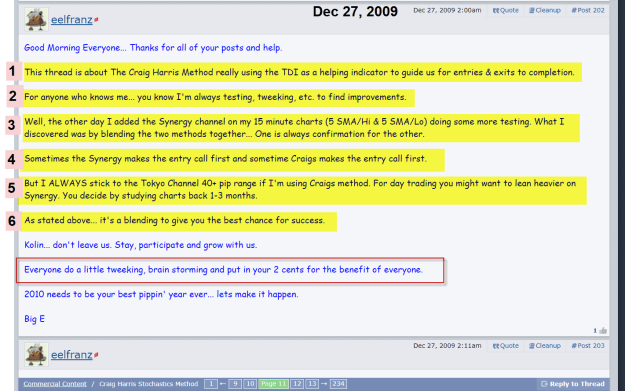Screen dimensions: 625x391
Task: Click timestamp Dec 27, 2009 2:00am
Action: pos(447,10)
